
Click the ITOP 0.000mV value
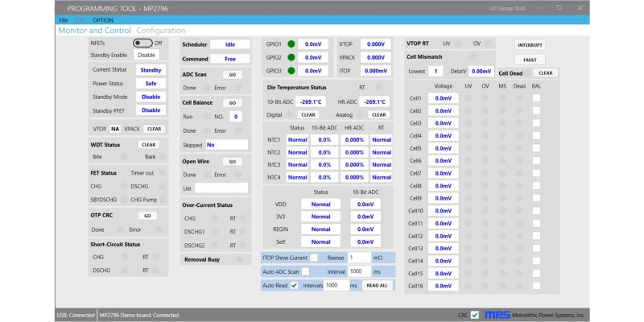375,71
